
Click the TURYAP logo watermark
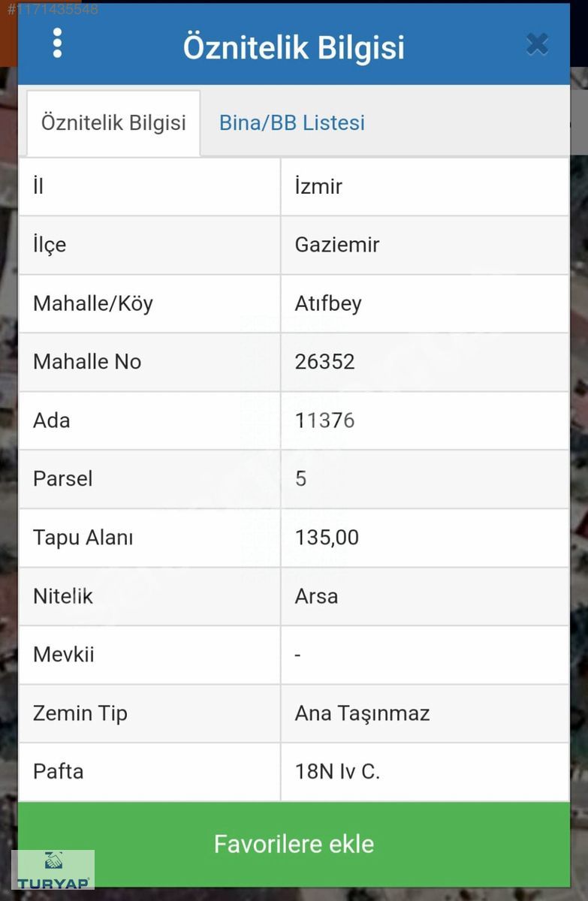[53, 869]
